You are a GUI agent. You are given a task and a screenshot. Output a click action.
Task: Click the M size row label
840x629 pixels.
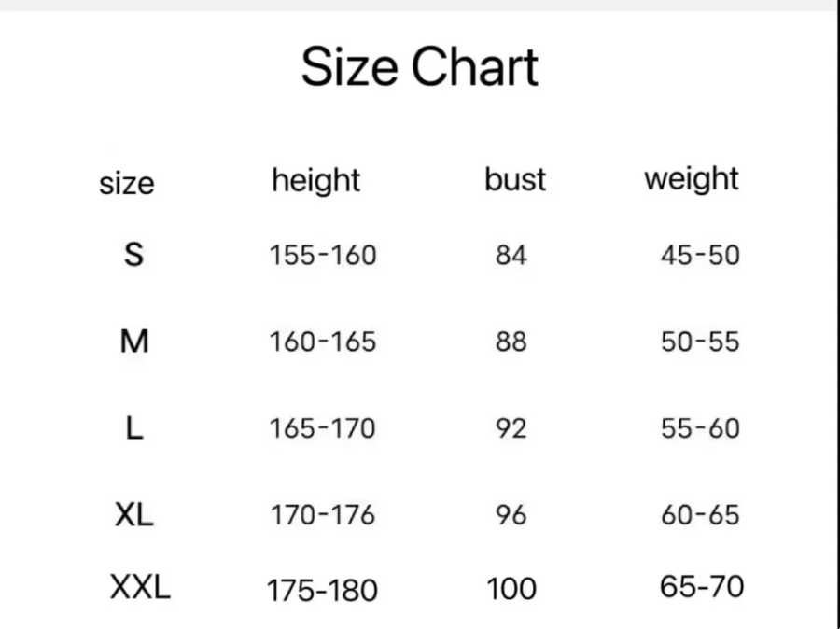click(133, 342)
